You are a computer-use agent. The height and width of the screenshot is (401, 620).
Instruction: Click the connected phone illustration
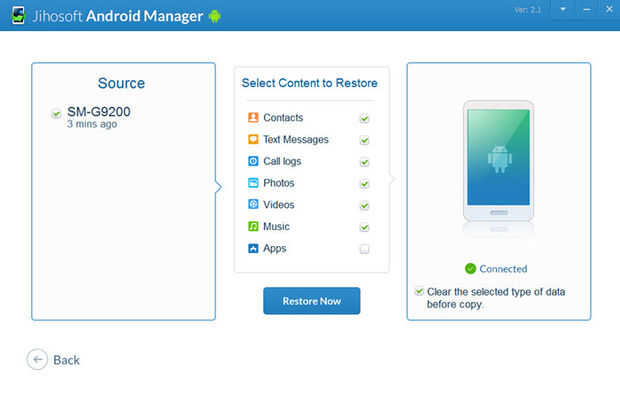point(499,161)
